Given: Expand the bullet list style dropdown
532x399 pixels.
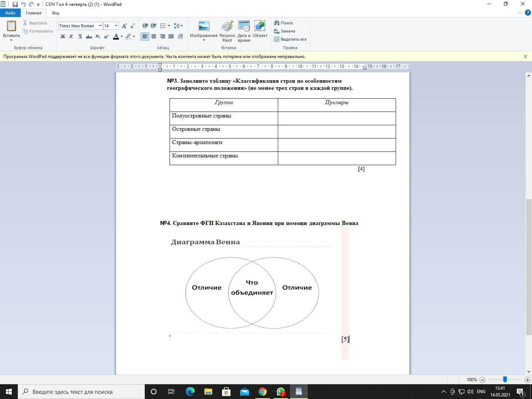Looking at the screenshot, I should 169,26.
